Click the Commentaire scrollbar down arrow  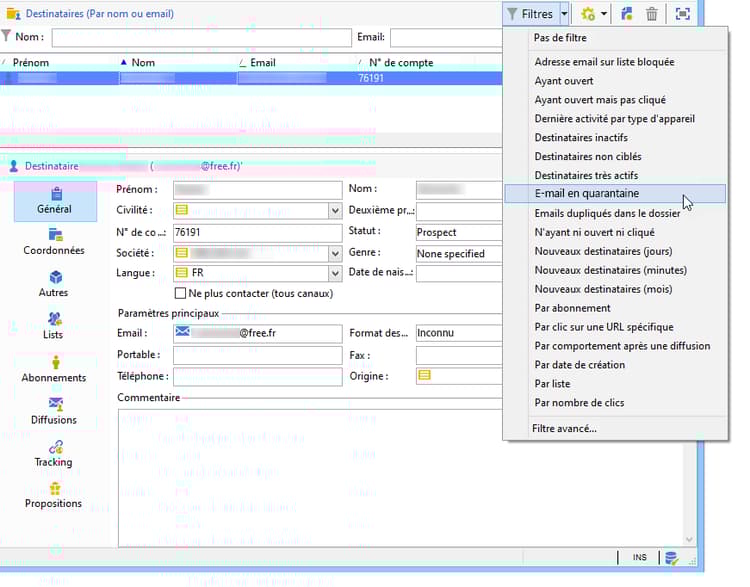coord(689,540)
